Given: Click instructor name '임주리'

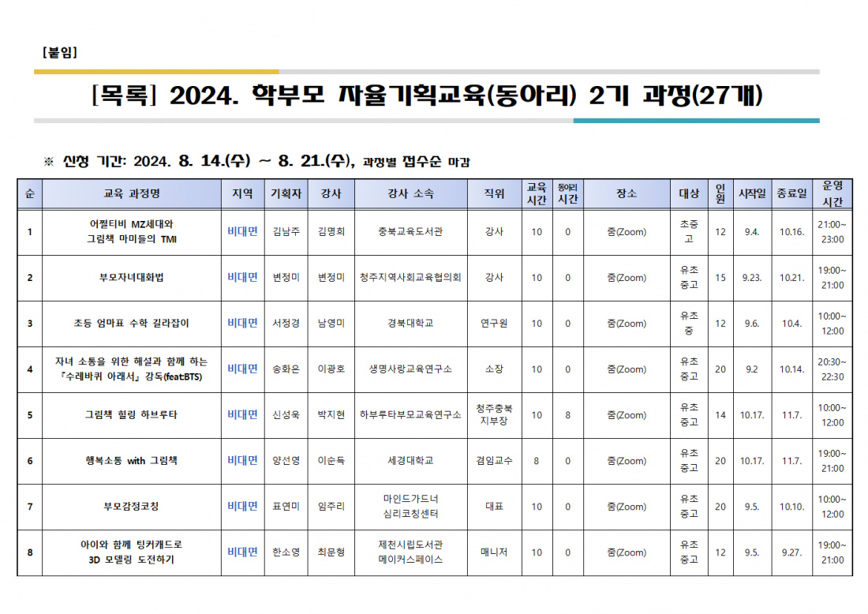Looking at the screenshot, I should click(331, 507).
